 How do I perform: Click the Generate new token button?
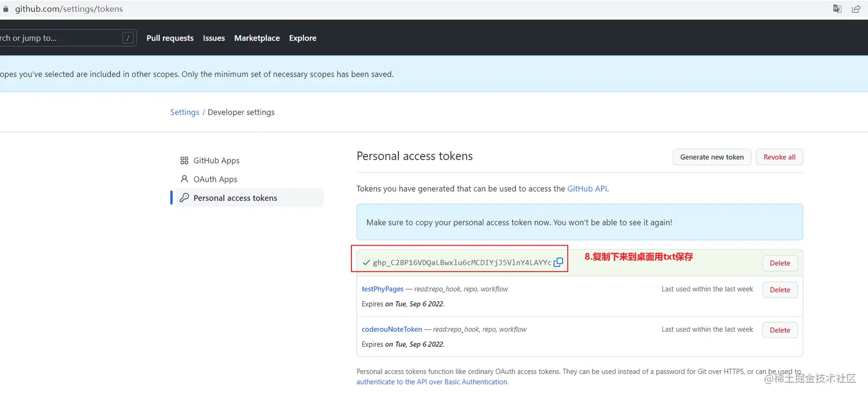click(x=712, y=157)
